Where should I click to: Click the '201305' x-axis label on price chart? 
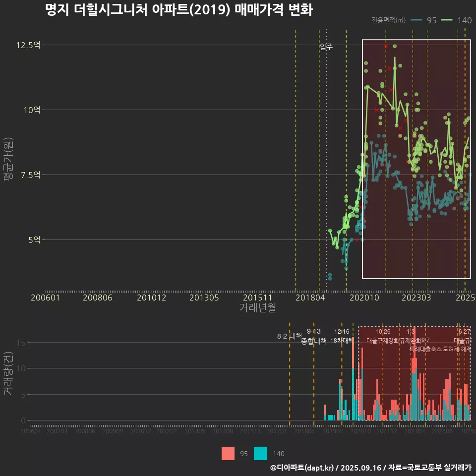204,297
